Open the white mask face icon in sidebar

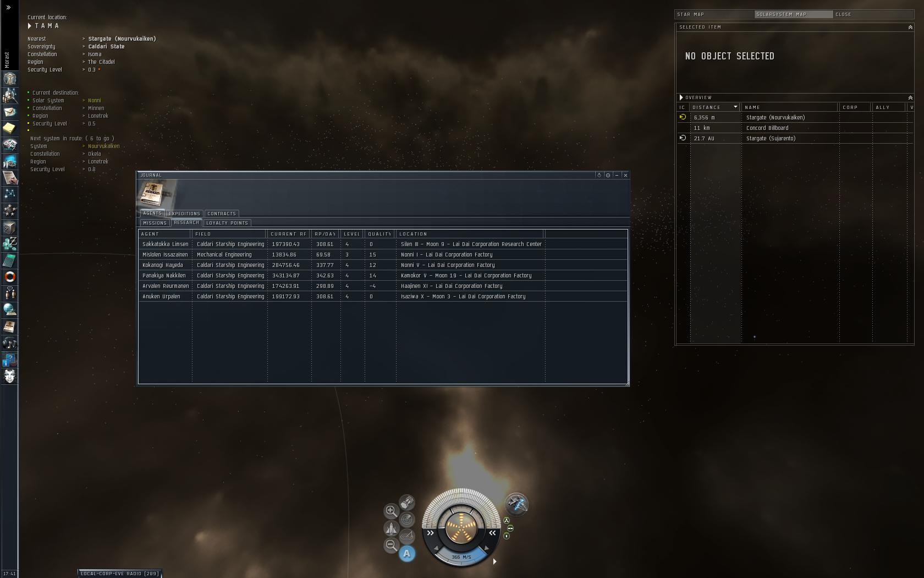[x=9, y=376]
